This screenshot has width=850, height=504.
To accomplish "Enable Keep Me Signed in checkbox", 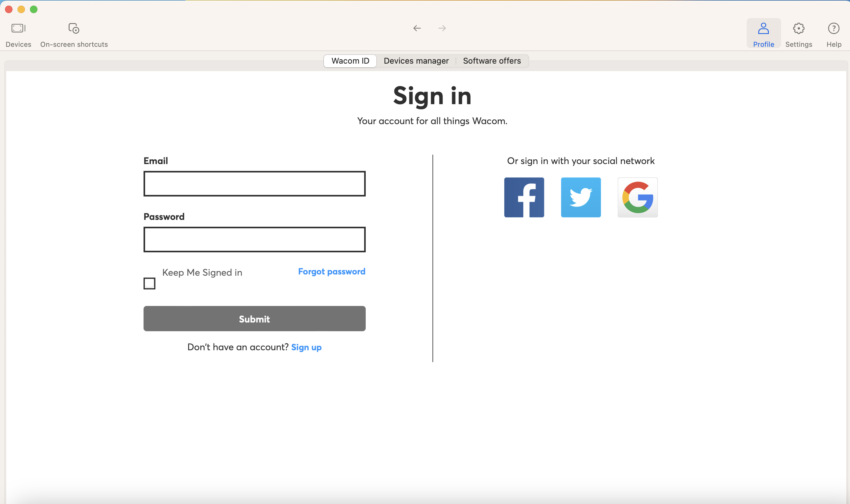I will (x=149, y=283).
